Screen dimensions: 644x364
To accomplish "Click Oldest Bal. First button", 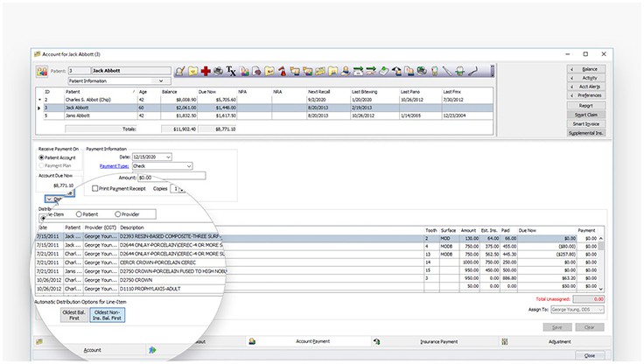I will tap(73, 315).
